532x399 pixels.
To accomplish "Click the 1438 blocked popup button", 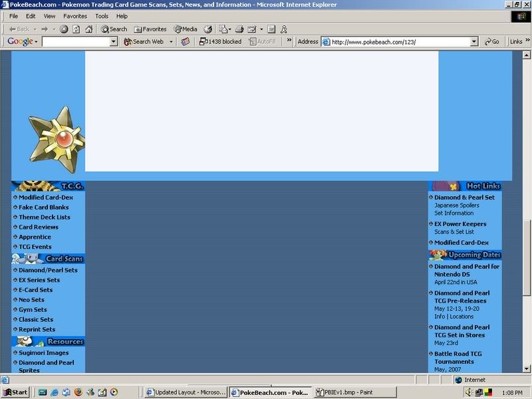I will 221,41.
